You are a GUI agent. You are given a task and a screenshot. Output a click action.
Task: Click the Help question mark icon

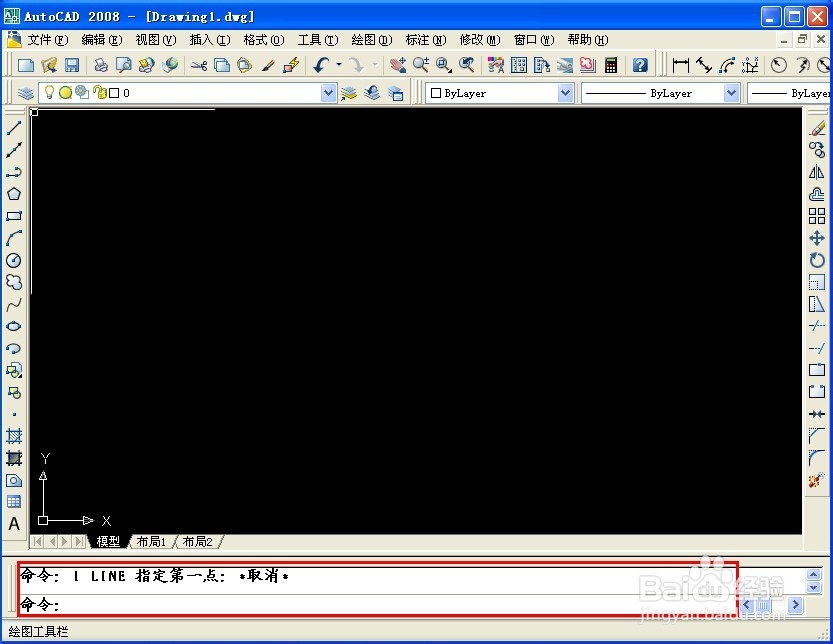(640, 65)
